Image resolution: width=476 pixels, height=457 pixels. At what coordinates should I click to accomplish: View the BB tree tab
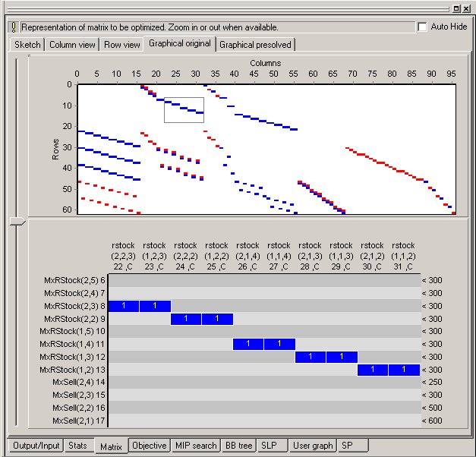[239, 446]
